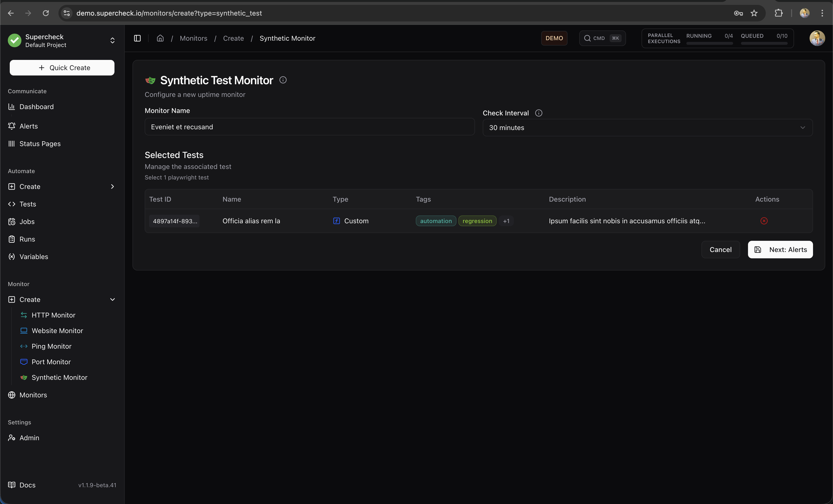The width and height of the screenshot is (833, 504).
Task: Open the Docs page
Action: [27, 485]
